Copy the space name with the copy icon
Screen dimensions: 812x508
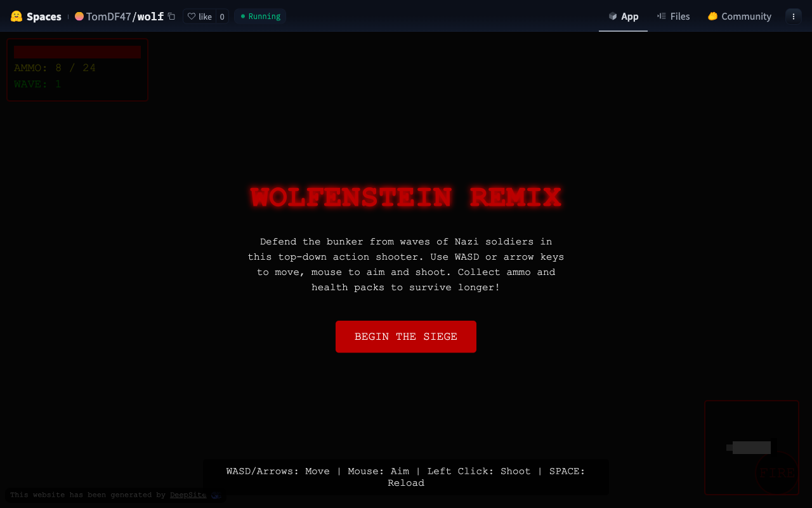[x=171, y=17]
